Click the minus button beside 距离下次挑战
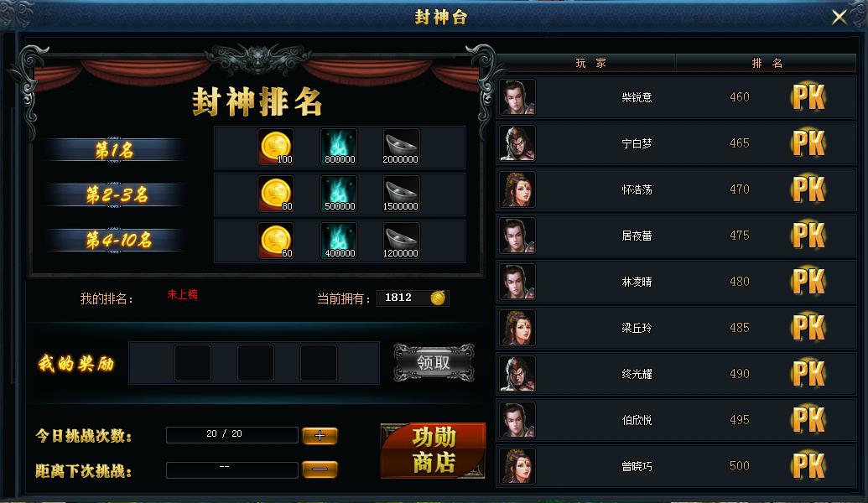Screen dimensions: 868x503 (320, 469)
